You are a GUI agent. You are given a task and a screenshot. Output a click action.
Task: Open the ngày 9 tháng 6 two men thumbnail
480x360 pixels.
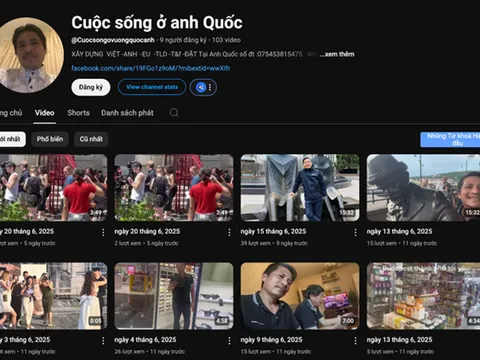pos(300,296)
